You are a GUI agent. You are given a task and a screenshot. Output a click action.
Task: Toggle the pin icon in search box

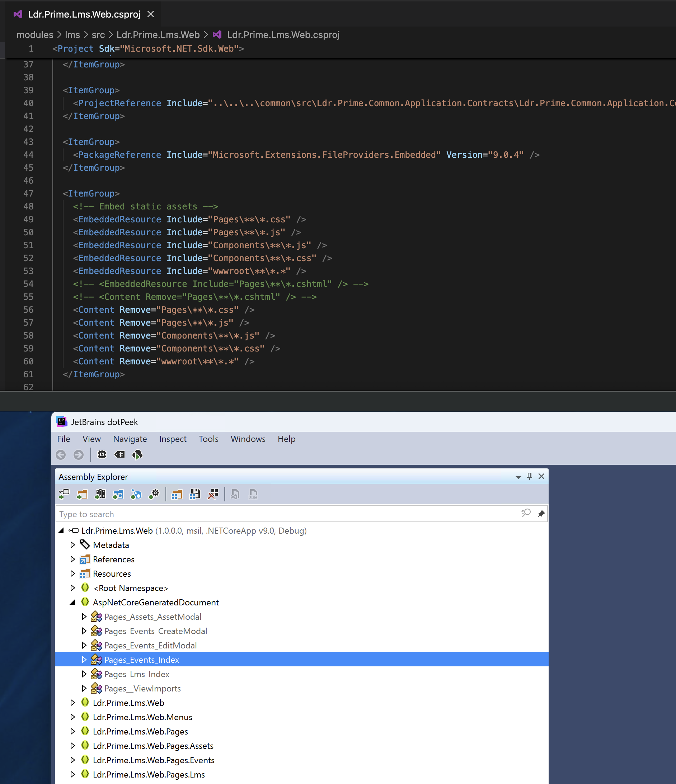pos(541,514)
